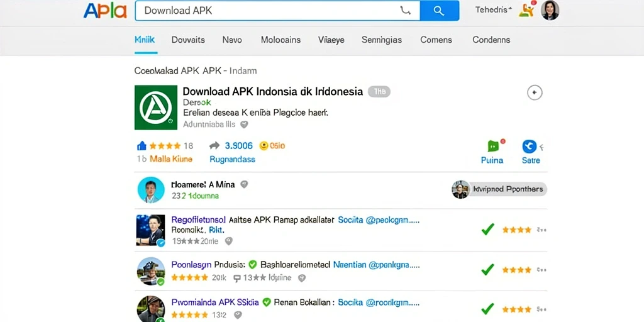Click the voice search icon in search box
This screenshot has width=644, height=322.
[x=405, y=11]
